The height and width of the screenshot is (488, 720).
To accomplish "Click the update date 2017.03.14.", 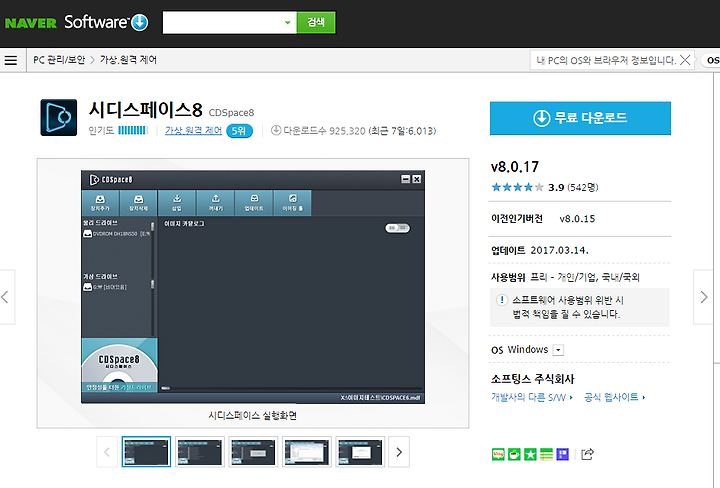I will (559, 250).
